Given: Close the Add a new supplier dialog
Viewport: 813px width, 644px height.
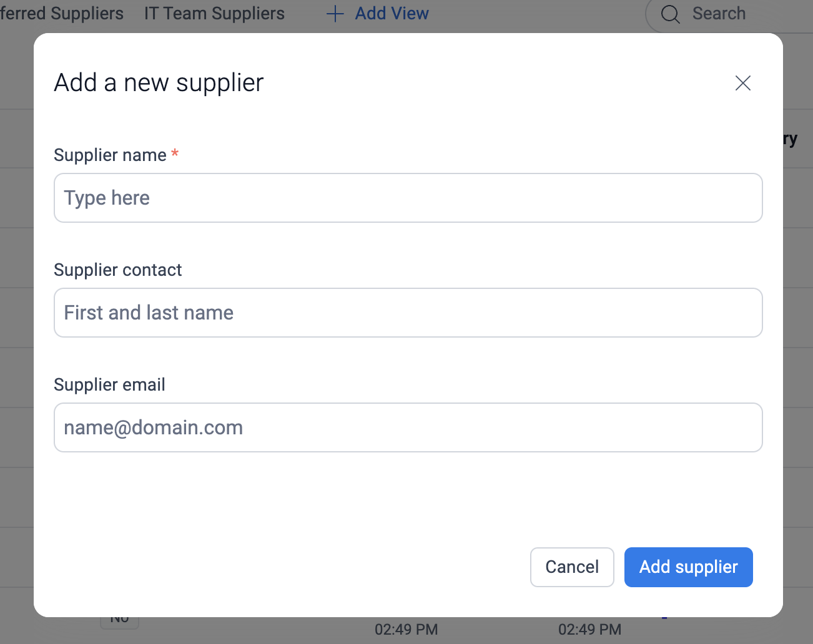Looking at the screenshot, I should point(742,83).
